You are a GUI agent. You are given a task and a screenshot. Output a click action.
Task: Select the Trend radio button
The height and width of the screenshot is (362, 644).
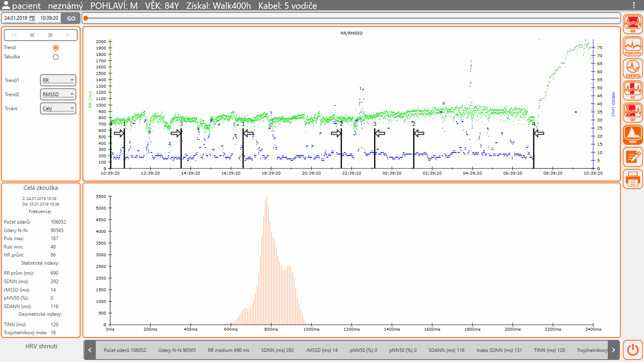coord(56,47)
